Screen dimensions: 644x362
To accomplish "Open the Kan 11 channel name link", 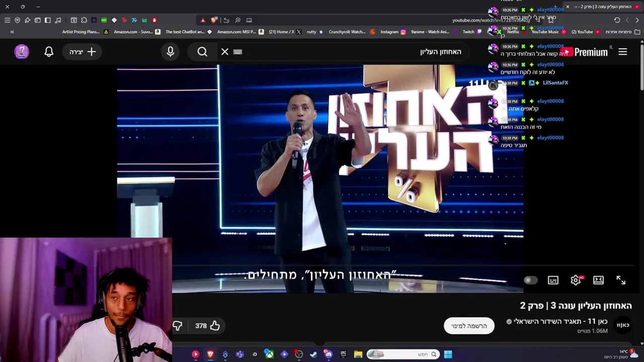I will pos(560,321).
